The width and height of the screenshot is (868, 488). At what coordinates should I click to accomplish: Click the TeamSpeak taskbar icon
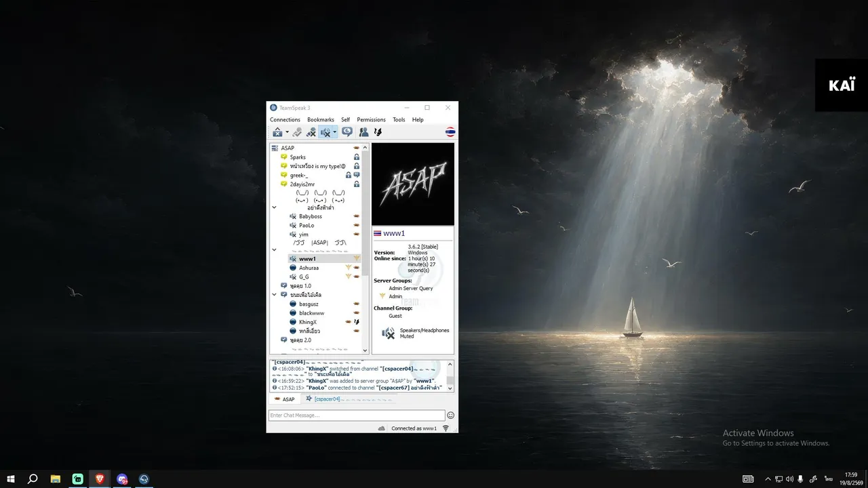(x=144, y=479)
